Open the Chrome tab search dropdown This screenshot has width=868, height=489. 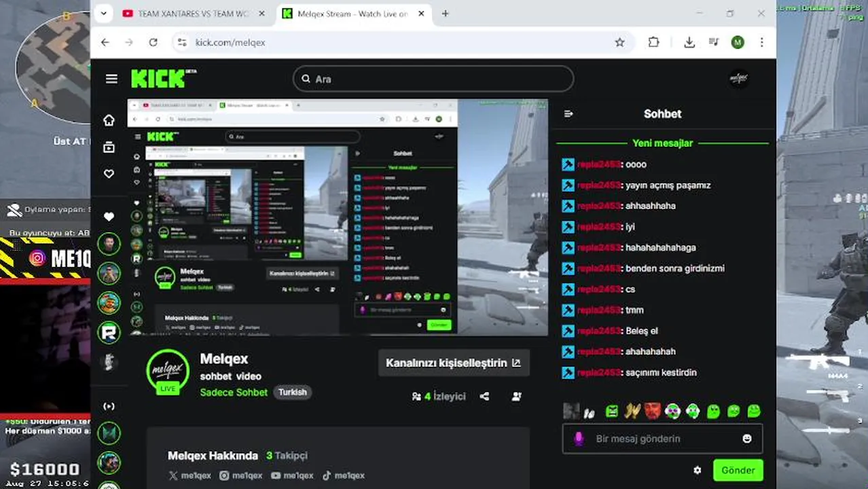103,14
